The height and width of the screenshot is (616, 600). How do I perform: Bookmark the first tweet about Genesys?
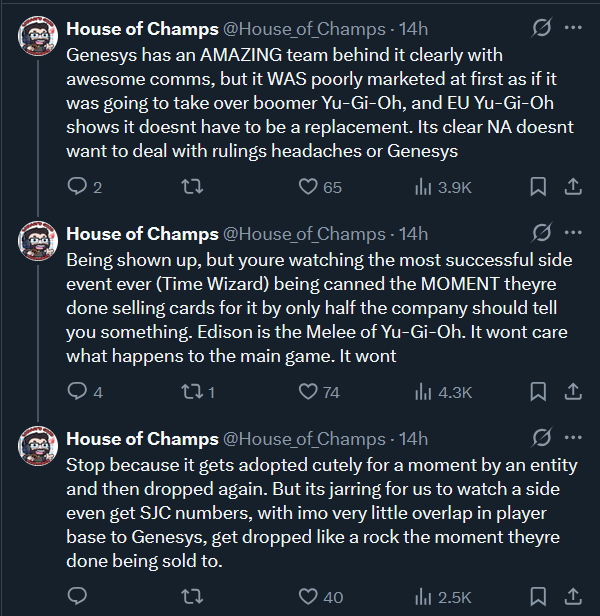point(538,187)
